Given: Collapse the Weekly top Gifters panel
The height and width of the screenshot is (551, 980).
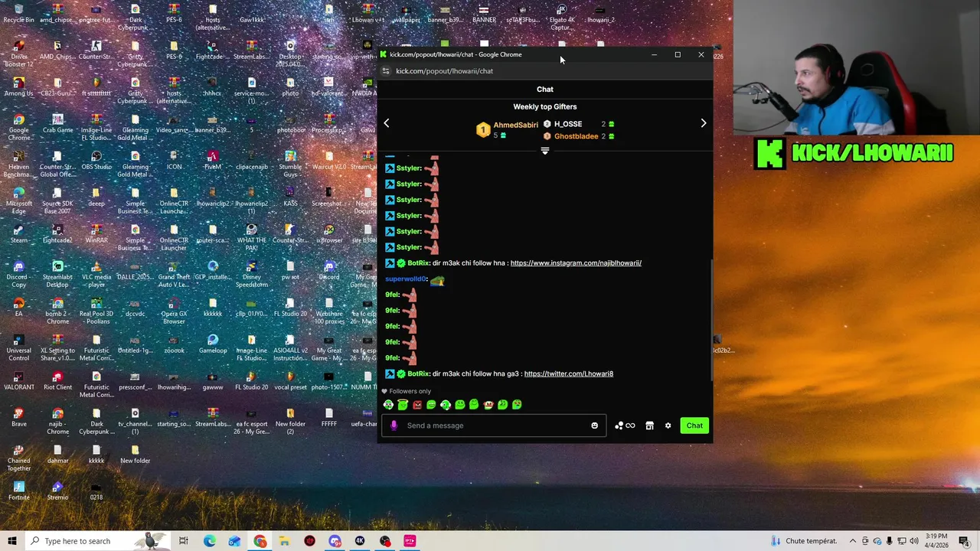Looking at the screenshot, I should (545, 152).
